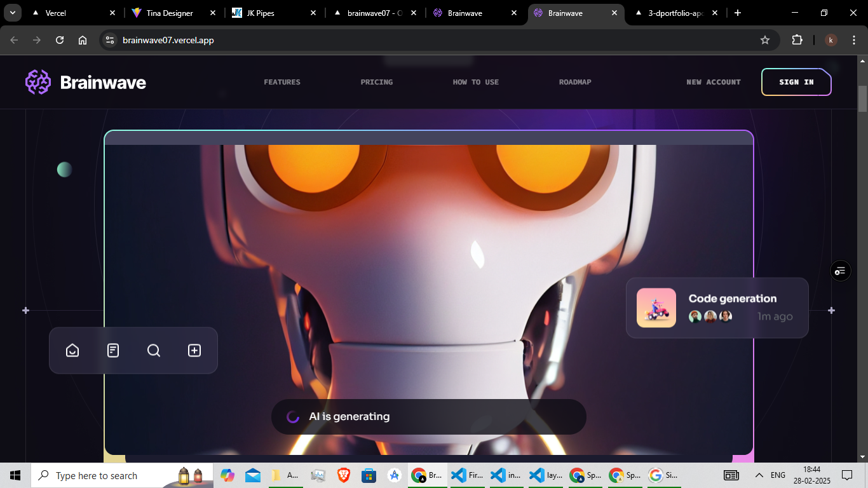Click the Brainwave logo icon
This screenshot has height=488, width=868.
37,82
